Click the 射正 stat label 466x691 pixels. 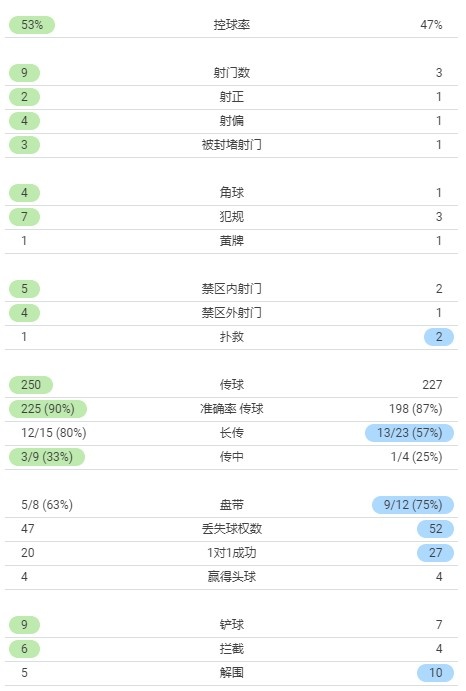click(232, 97)
